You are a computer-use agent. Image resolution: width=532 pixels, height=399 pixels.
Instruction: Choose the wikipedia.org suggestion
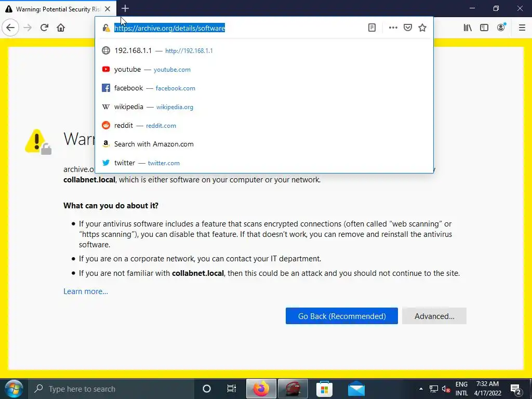pyautogui.click(x=264, y=107)
